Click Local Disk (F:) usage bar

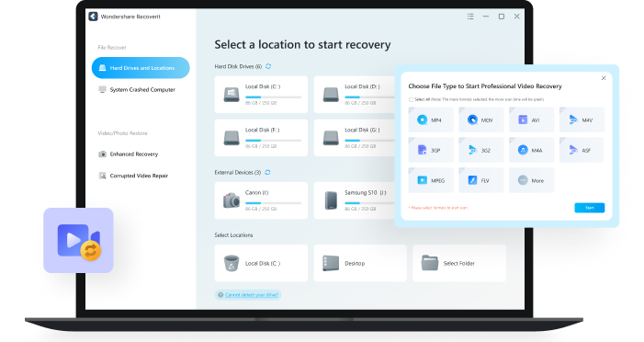click(x=273, y=140)
